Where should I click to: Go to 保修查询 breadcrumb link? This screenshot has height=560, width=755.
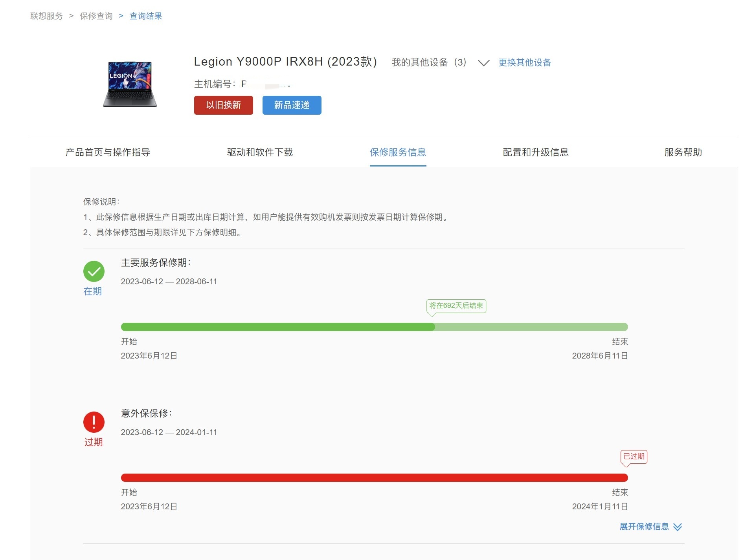(x=96, y=16)
